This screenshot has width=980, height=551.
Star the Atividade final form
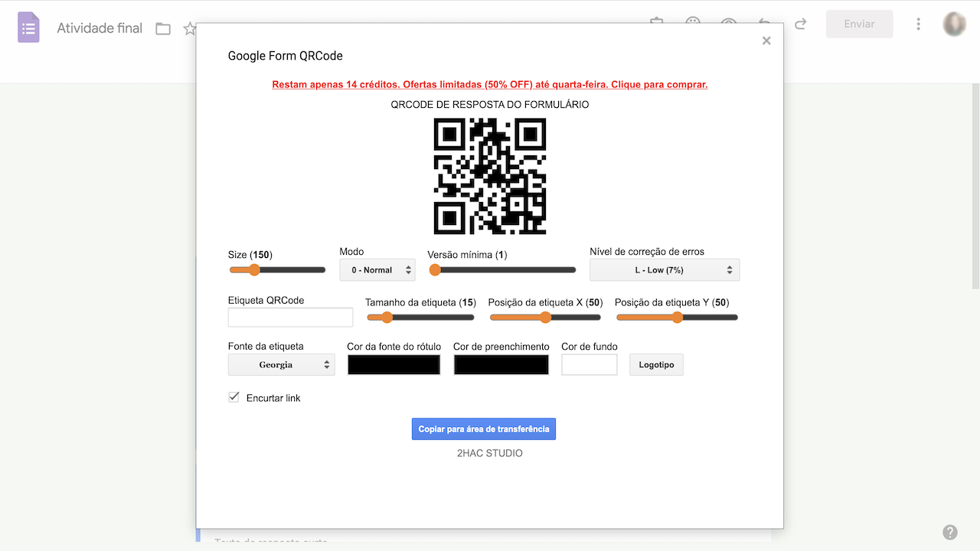click(x=190, y=28)
